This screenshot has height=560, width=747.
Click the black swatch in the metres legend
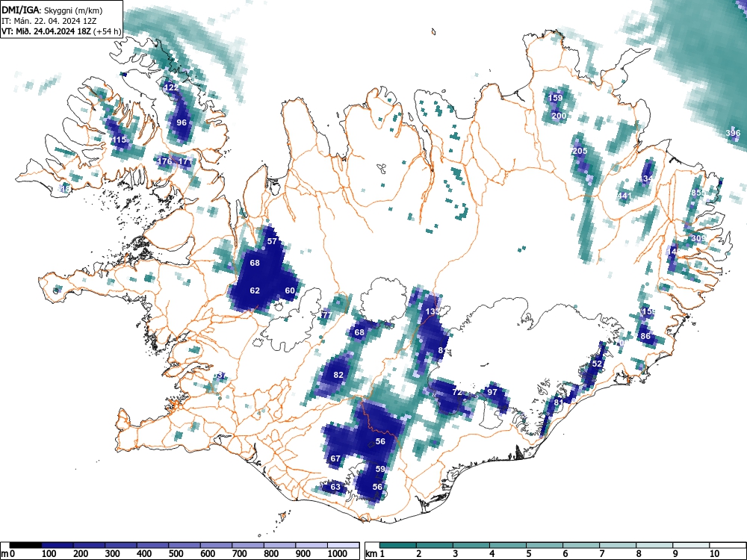[x=25, y=545]
